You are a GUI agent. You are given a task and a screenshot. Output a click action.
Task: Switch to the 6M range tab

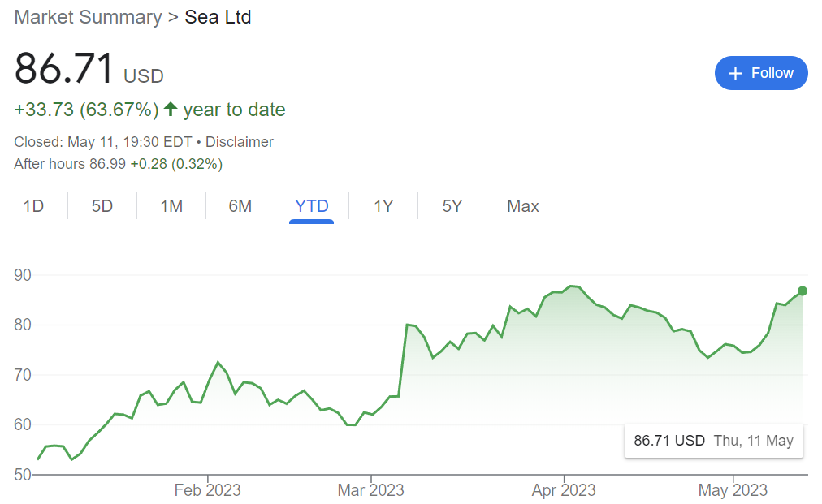(x=240, y=206)
